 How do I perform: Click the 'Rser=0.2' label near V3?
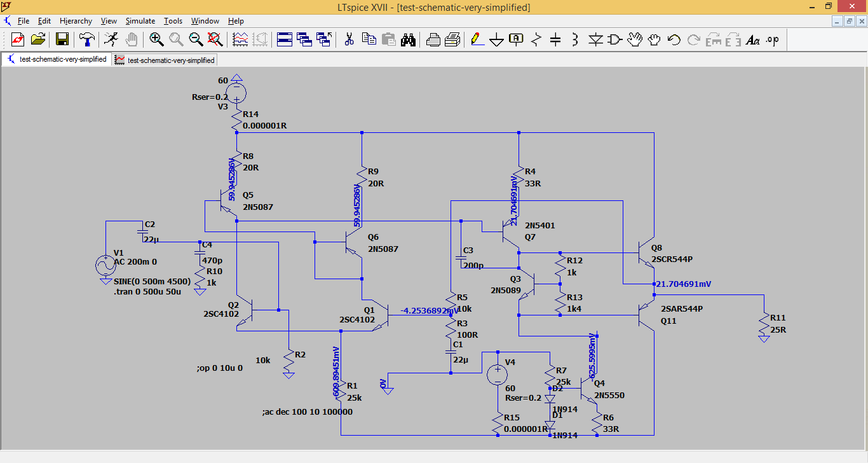pyautogui.click(x=210, y=97)
